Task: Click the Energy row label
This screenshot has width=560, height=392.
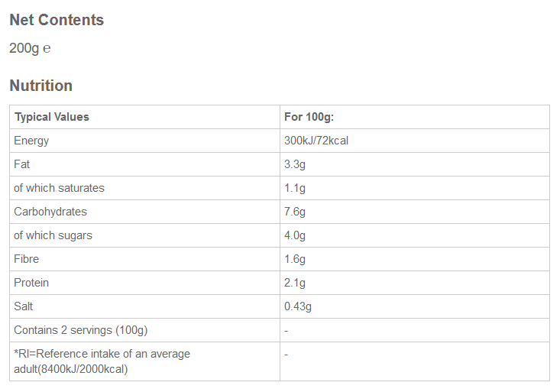Action: coord(31,141)
